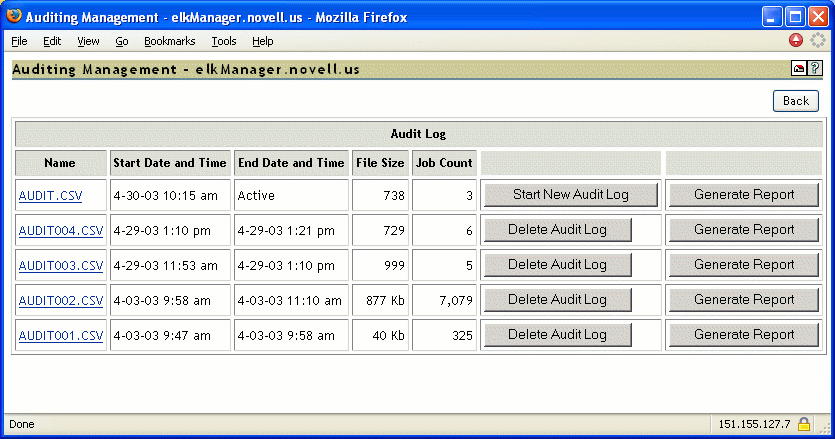The image size is (835, 439).
Task: Click the Job Count column header
Action: (x=444, y=163)
